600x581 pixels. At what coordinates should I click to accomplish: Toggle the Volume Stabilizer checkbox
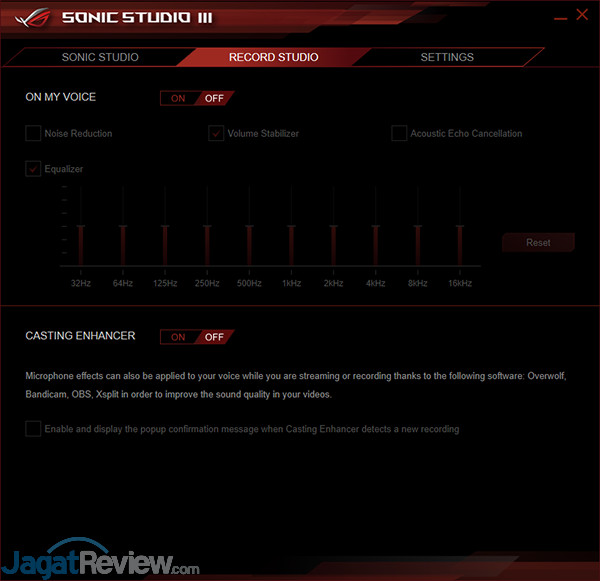coord(216,133)
